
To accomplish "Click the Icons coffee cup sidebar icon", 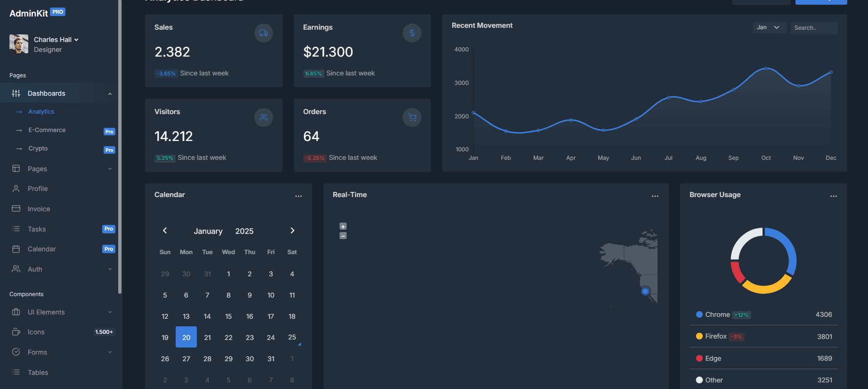I will click(x=16, y=332).
